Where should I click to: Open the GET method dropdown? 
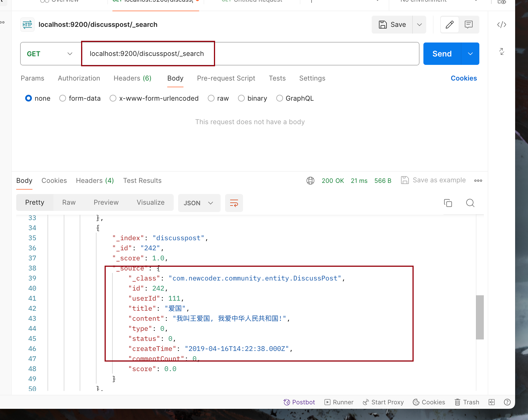(50, 54)
